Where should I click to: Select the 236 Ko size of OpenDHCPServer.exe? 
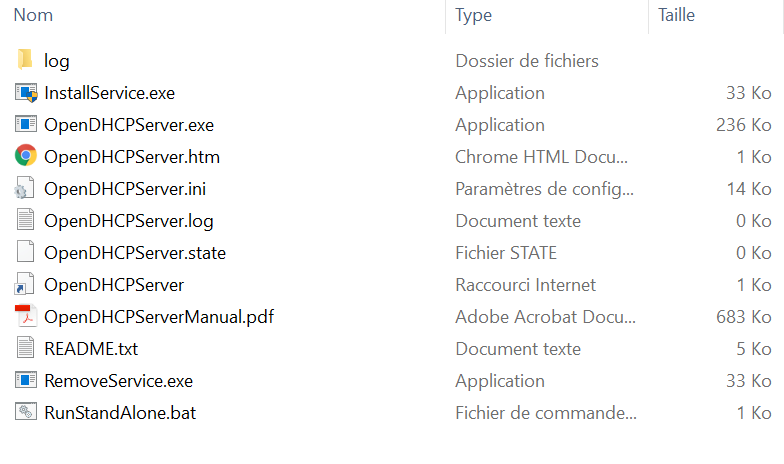pos(744,125)
